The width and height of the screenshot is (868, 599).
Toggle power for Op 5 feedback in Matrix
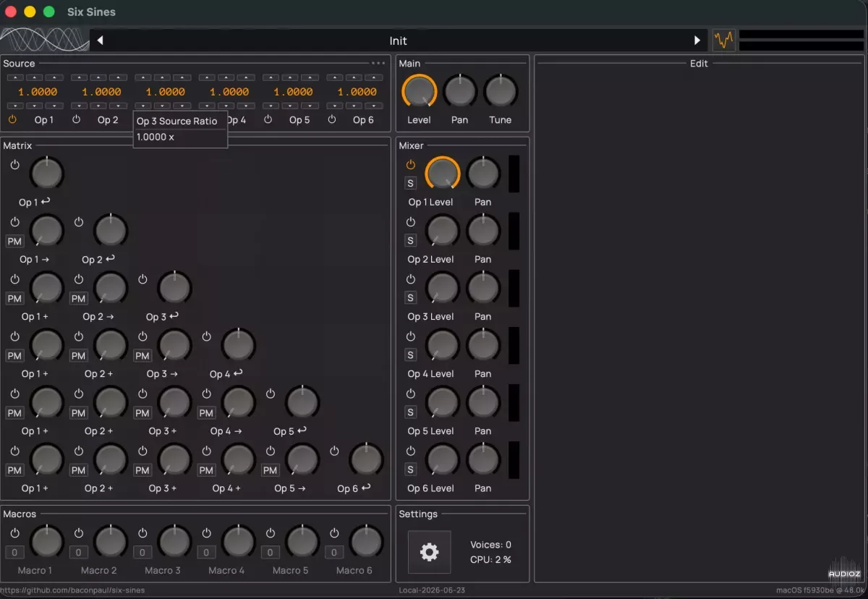tap(270, 394)
